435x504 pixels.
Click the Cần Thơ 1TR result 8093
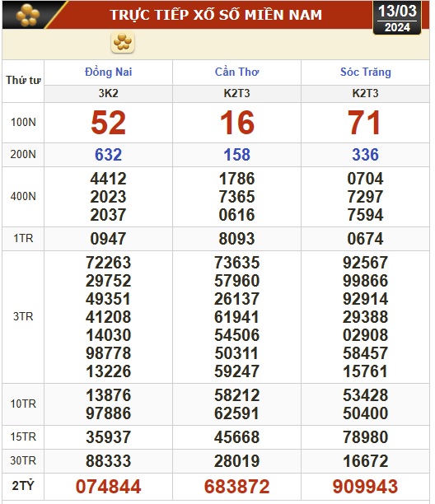click(236, 239)
